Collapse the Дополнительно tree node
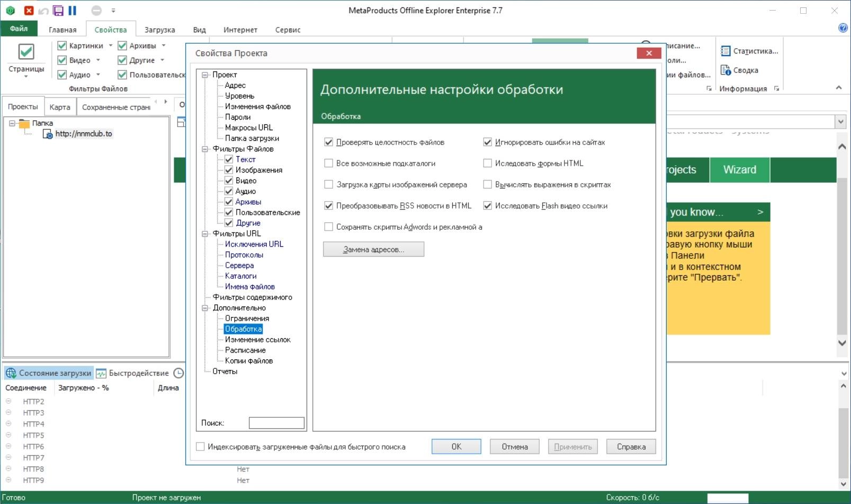Viewport: 851px width, 504px height. click(x=205, y=308)
